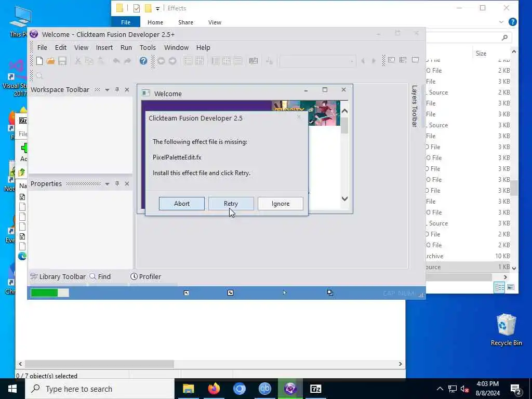Viewport: 532px width, 399px height.
Task: Click the Cut scissors toolbar icon
Action: tap(78, 61)
